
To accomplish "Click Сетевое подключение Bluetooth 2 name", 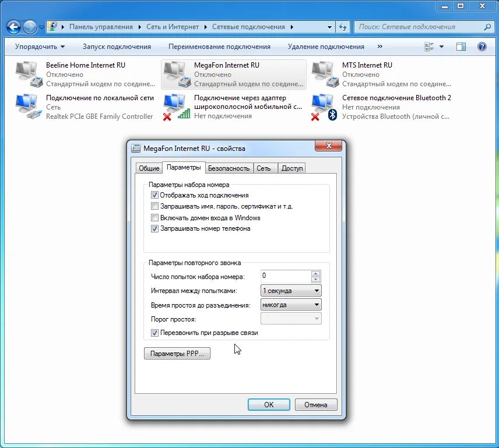I will pos(396,98).
